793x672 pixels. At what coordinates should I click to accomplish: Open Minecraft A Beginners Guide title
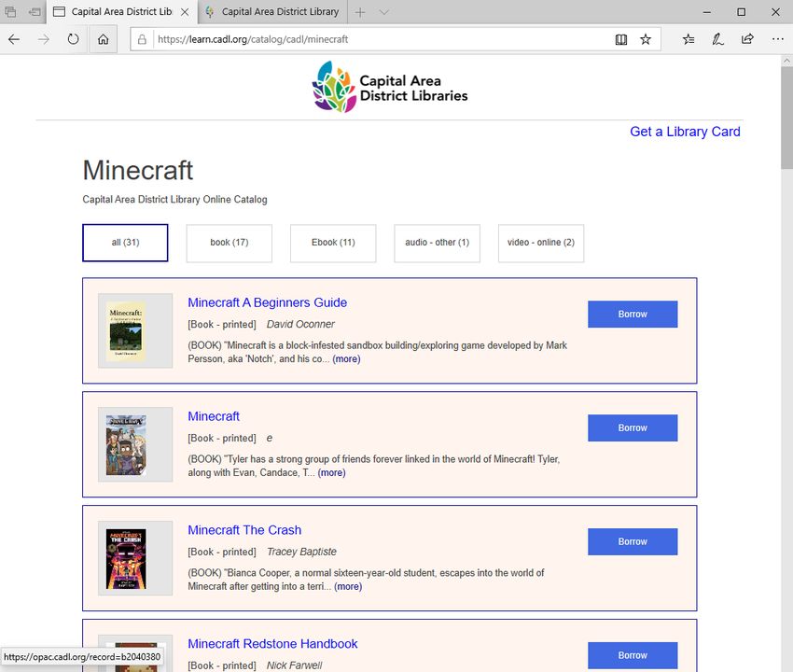pyautogui.click(x=268, y=302)
